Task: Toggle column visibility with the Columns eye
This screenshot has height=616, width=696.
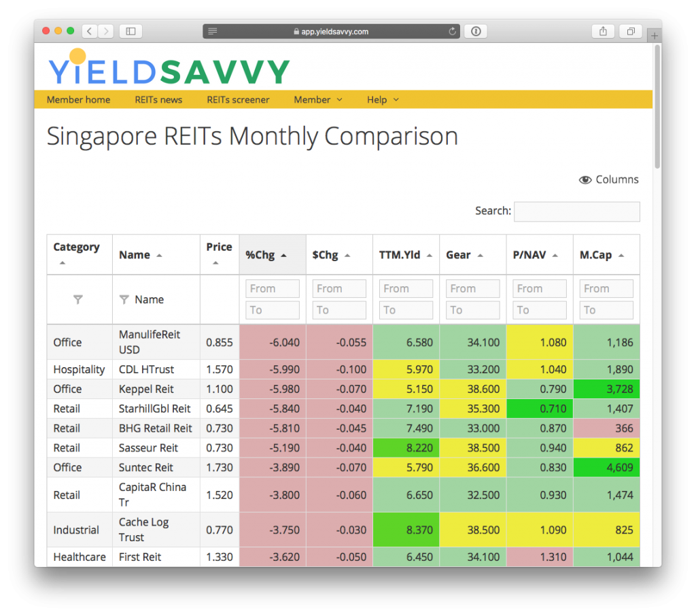Action: (608, 179)
